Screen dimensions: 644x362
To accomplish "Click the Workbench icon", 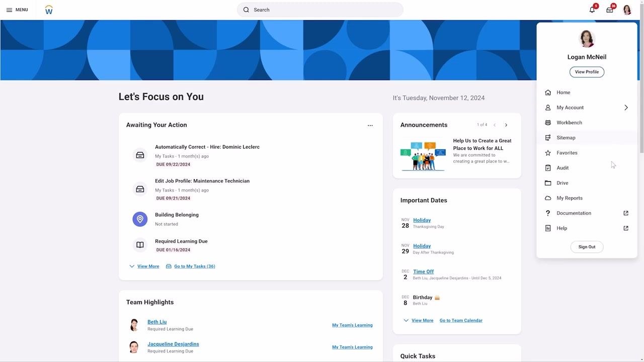I will pos(548,123).
